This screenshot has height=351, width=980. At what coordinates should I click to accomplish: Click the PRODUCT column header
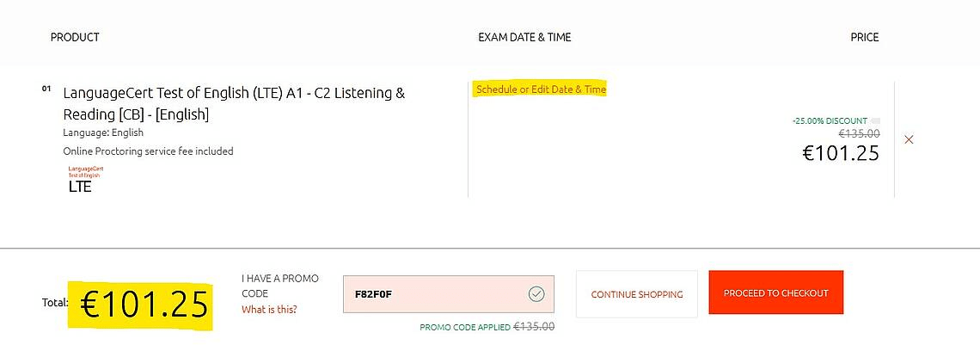tap(75, 38)
